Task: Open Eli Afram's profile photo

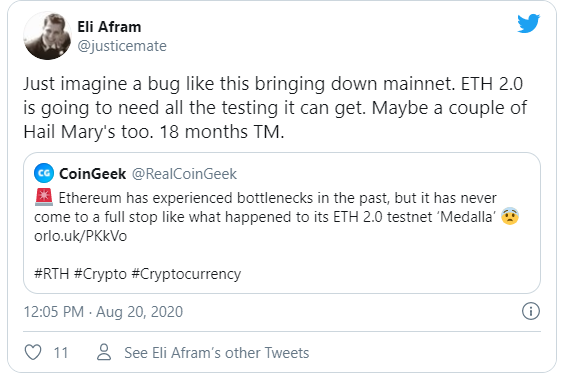Action: [47, 36]
